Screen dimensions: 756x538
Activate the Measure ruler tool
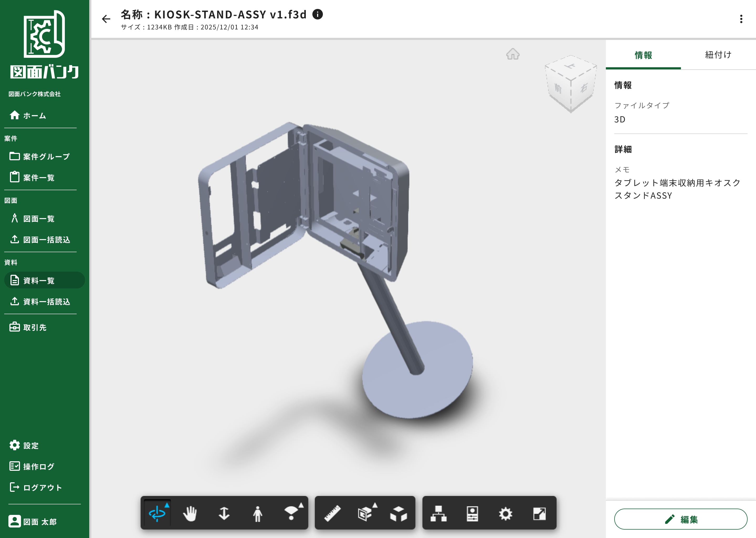pyautogui.click(x=332, y=514)
